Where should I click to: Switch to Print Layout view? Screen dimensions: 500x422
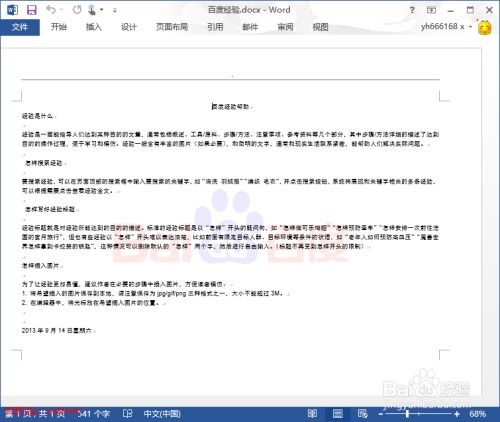(x=338, y=414)
